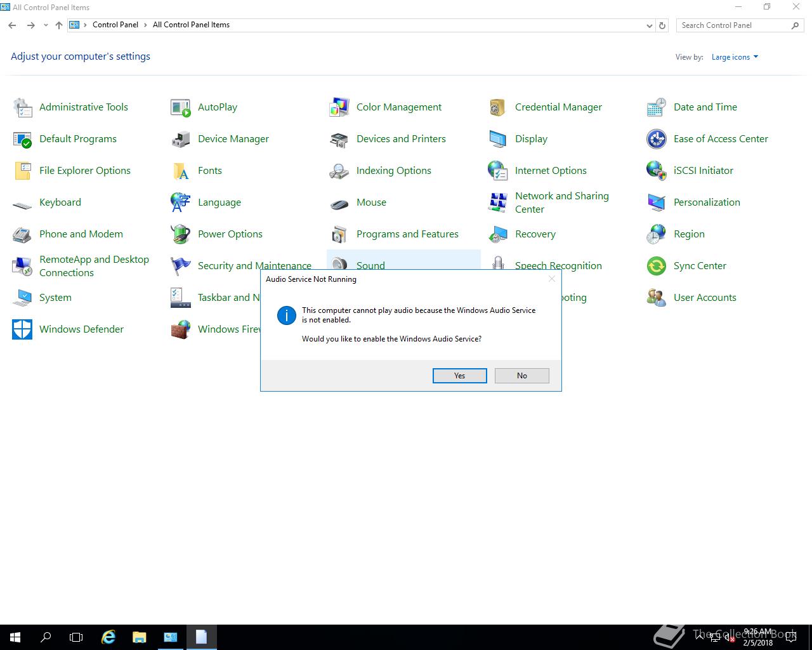Open recent locations dropdown arrow

coord(46,25)
